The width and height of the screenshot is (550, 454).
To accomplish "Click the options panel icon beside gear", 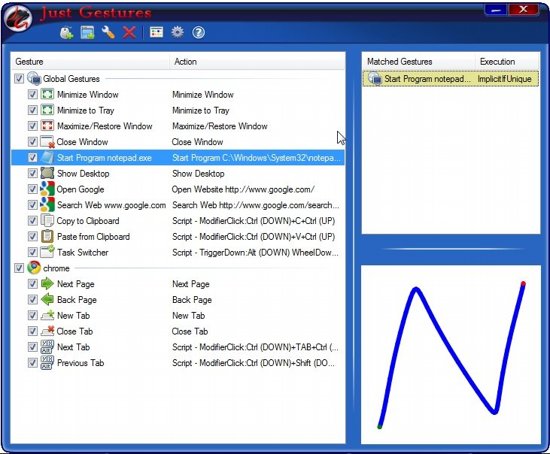I will [x=156, y=32].
